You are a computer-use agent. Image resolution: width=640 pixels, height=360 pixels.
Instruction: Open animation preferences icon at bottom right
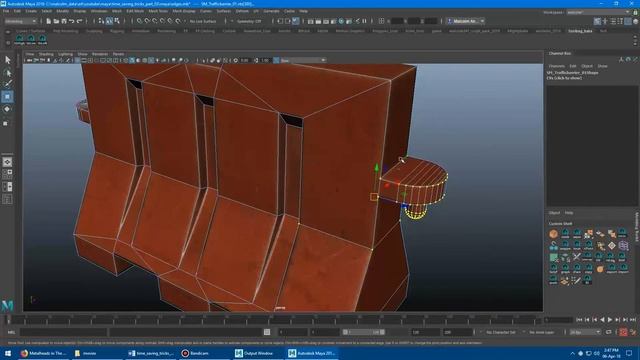coord(633,332)
